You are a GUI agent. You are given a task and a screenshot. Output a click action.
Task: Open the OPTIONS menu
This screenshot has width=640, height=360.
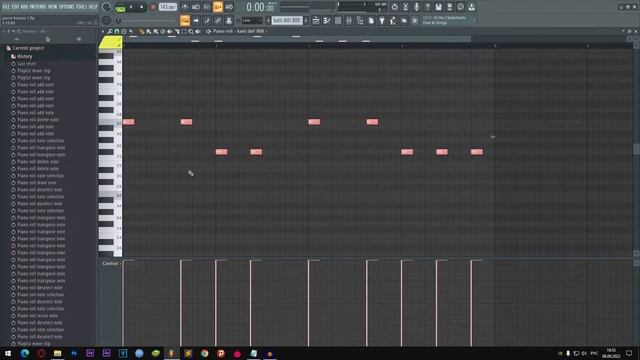[x=67, y=7]
